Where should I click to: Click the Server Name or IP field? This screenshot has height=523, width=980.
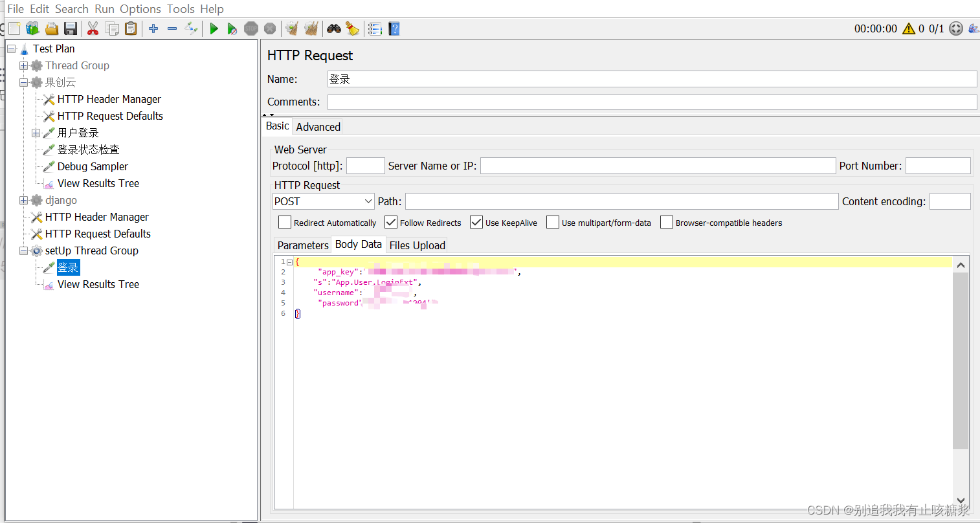(x=658, y=166)
